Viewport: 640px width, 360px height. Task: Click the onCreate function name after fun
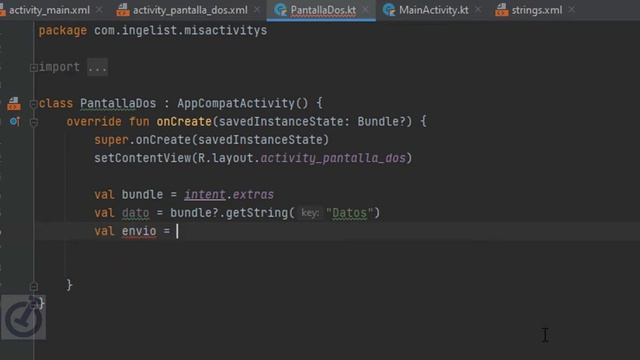[184, 122]
